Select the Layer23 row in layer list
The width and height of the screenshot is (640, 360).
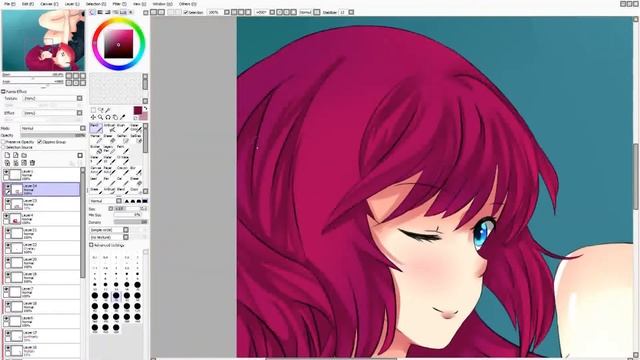tap(42, 204)
